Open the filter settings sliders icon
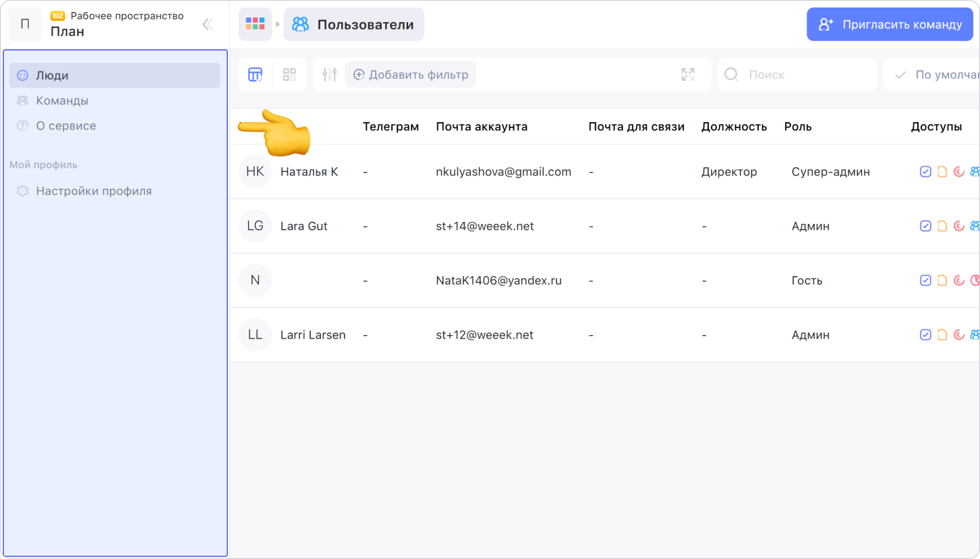 329,75
